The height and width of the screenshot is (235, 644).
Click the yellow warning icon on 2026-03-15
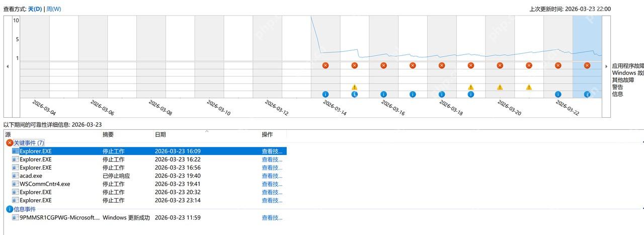point(354,87)
